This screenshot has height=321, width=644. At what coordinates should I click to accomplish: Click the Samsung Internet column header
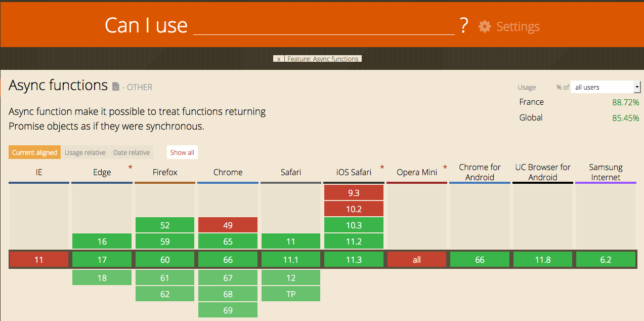click(x=606, y=172)
